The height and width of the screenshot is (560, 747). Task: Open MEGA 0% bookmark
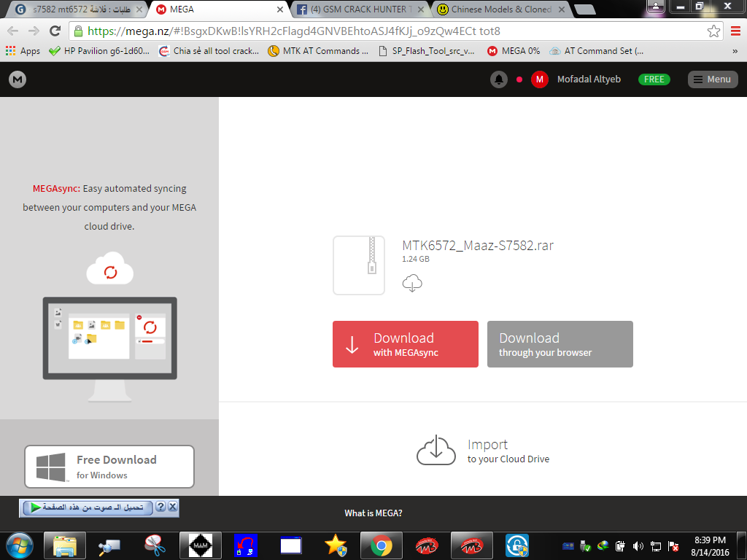[514, 51]
